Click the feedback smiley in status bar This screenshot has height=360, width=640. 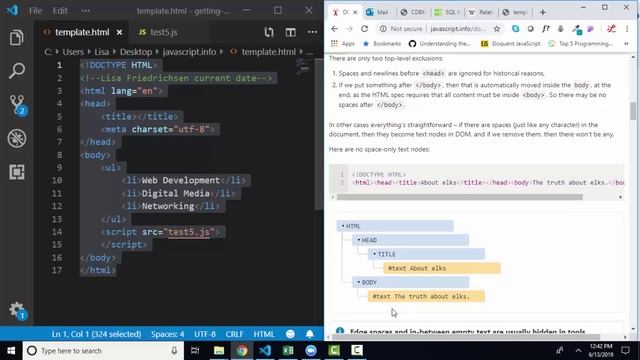(290, 334)
